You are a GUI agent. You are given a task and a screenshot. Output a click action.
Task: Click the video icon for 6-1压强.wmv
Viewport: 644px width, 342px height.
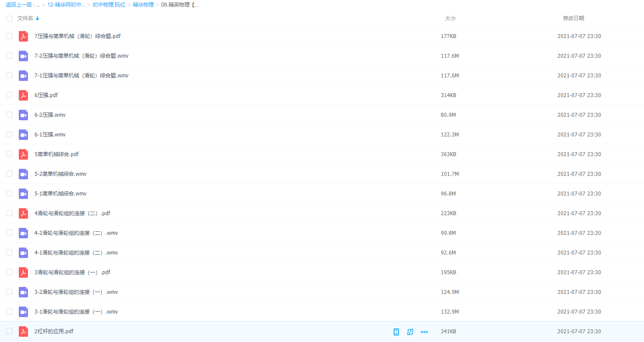click(x=23, y=135)
